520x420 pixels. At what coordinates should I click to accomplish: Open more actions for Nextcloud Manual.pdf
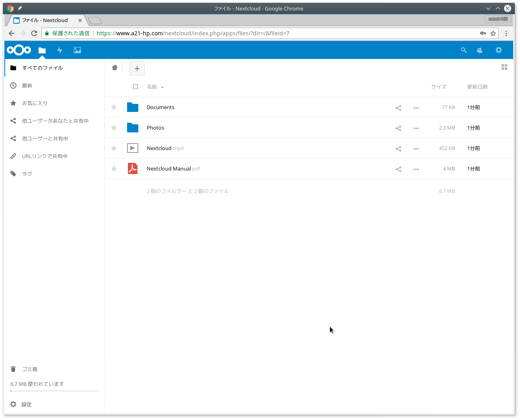pos(416,169)
